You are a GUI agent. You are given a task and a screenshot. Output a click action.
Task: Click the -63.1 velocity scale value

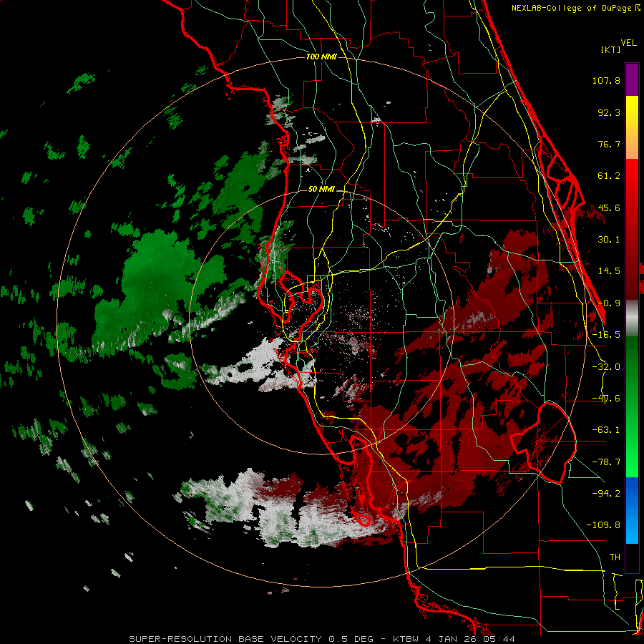click(x=606, y=430)
